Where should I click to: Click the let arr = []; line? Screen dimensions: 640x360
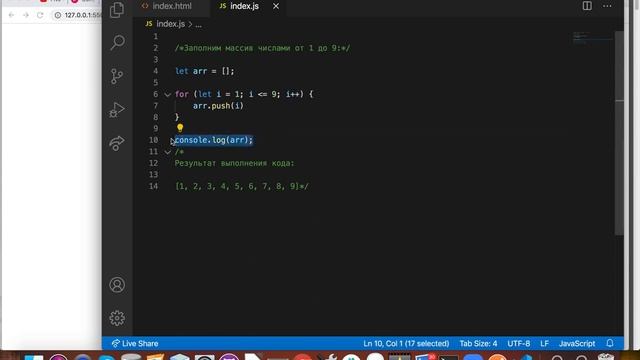point(204,71)
